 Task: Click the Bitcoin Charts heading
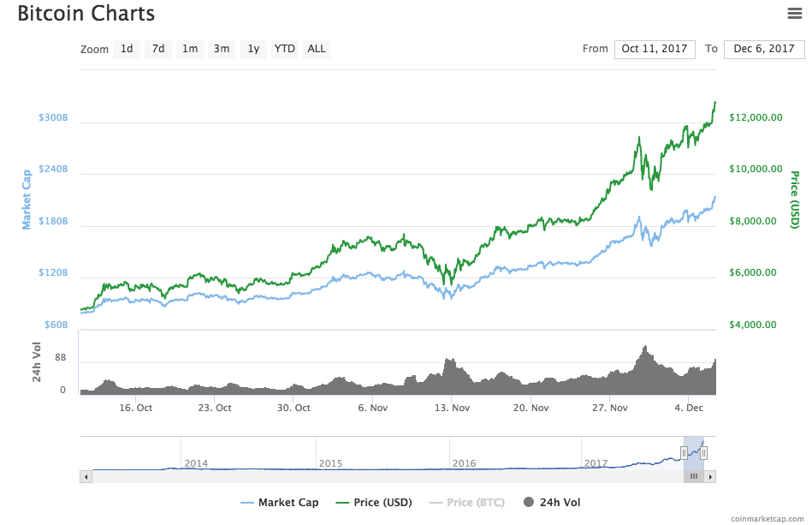pyautogui.click(x=86, y=14)
